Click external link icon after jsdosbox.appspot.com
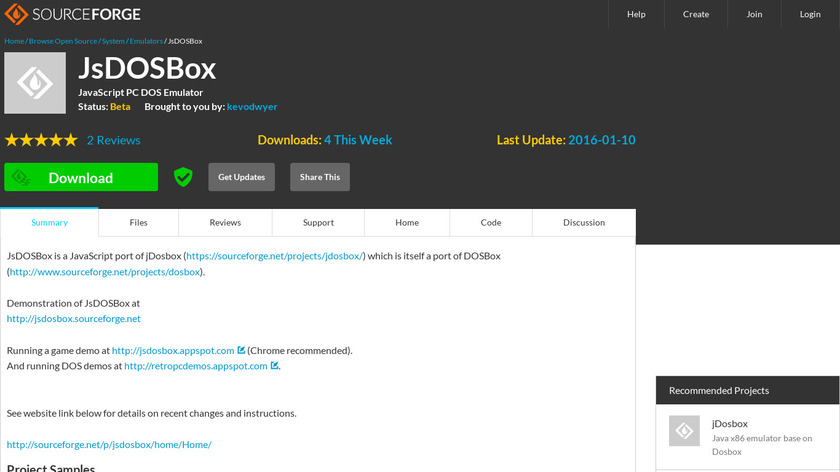This screenshot has height=472, width=840. (x=241, y=350)
